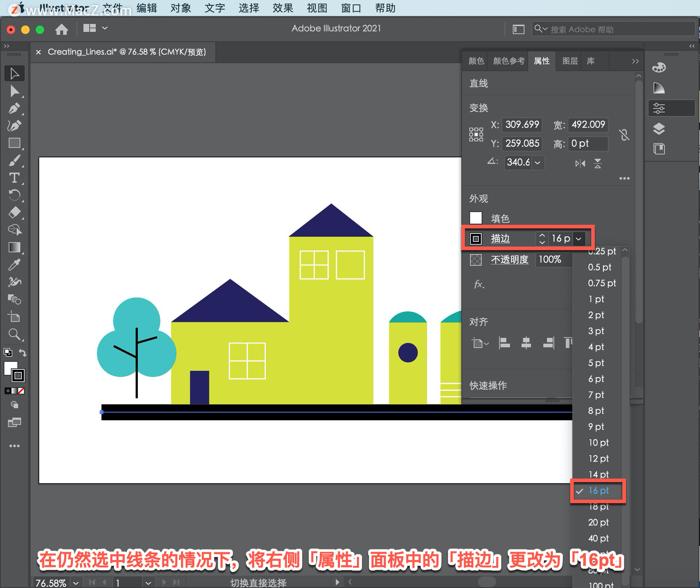Open Align To dropdown
The image size is (700, 588).
(x=480, y=343)
